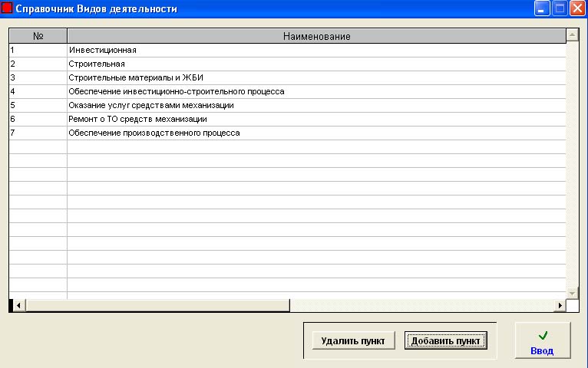588x368 pixels.
Task: Click the red window icon in title bar
Action: coord(7,8)
